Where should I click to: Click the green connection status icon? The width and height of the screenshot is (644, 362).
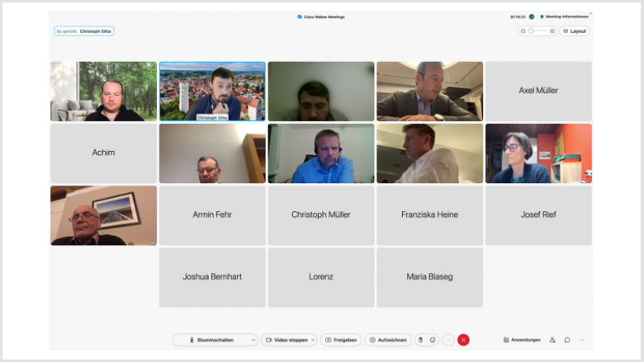tap(532, 16)
